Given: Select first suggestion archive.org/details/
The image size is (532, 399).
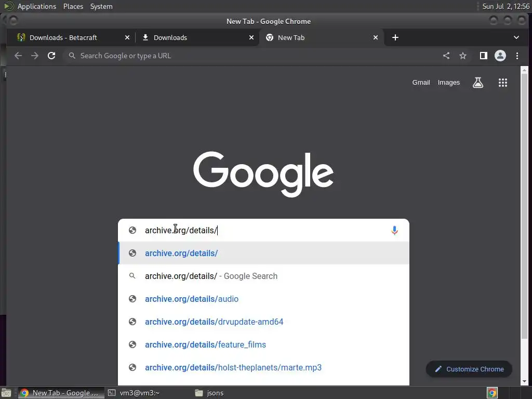Looking at the screenshot, I should click(x=263, y=253).
